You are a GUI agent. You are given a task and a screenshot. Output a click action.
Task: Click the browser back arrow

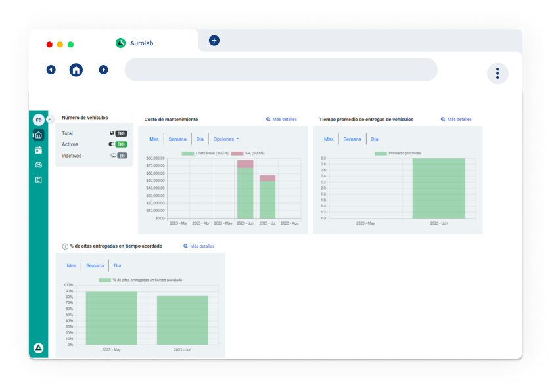(x=51, y=70)
